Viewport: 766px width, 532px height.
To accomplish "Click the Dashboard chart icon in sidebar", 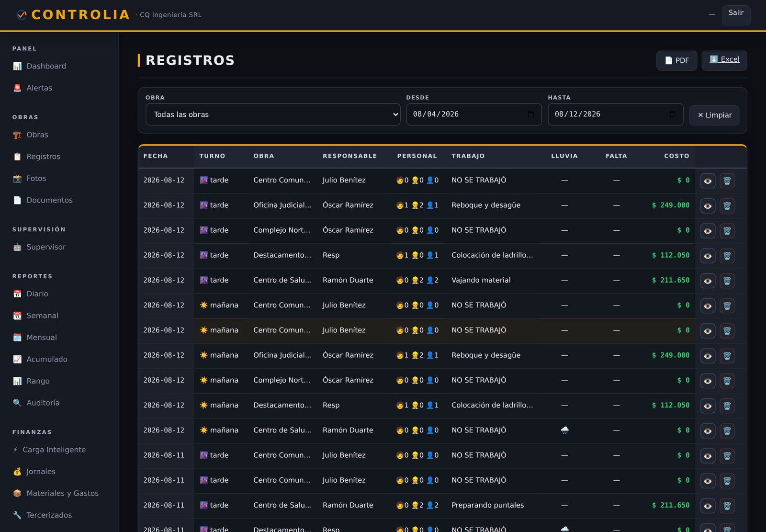I will 17,66.
